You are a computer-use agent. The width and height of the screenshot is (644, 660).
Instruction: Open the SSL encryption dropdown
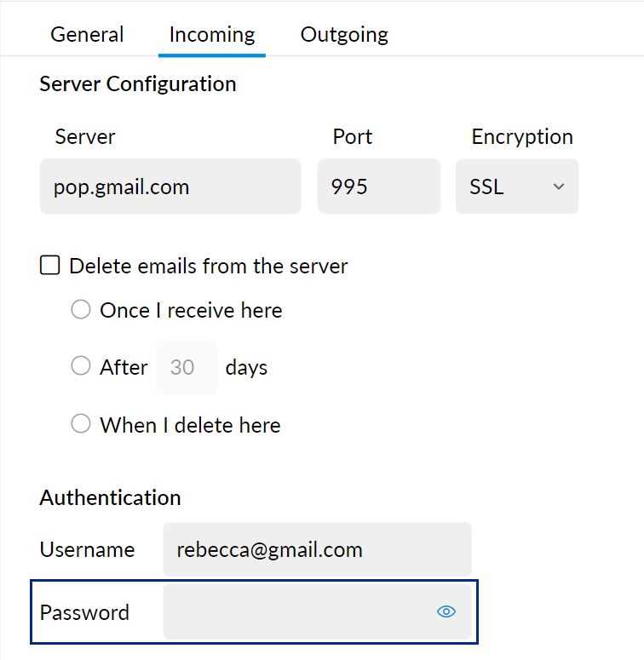pos(517,187)
